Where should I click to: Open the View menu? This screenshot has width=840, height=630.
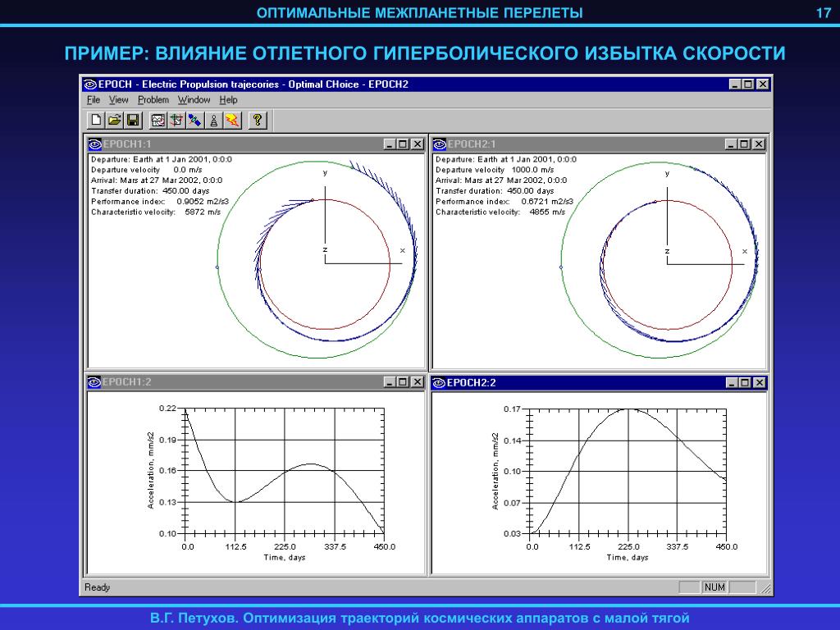pos(118,99)
